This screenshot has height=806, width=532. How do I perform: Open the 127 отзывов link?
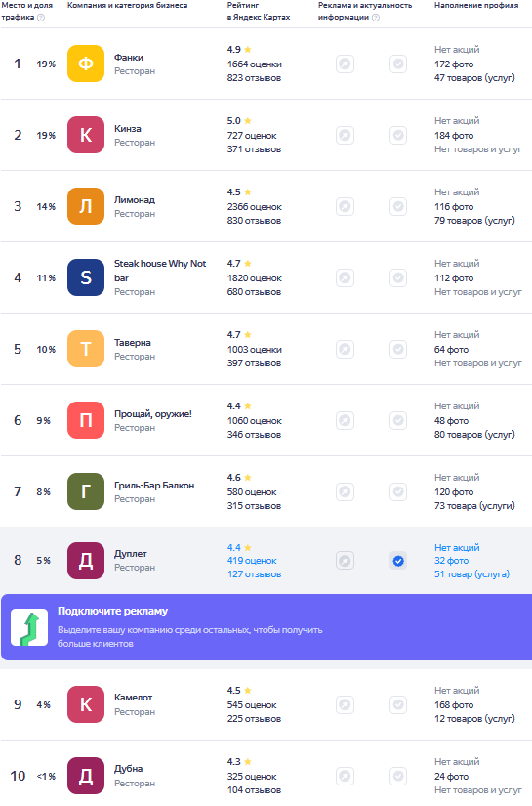click(254, 574)
